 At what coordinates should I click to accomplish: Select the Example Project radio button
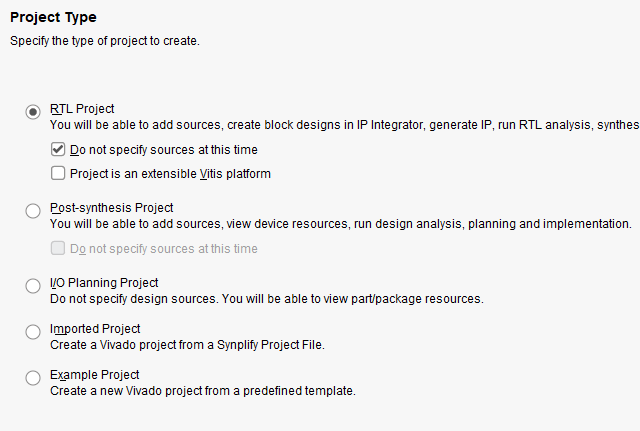click(x=33, y=377)
